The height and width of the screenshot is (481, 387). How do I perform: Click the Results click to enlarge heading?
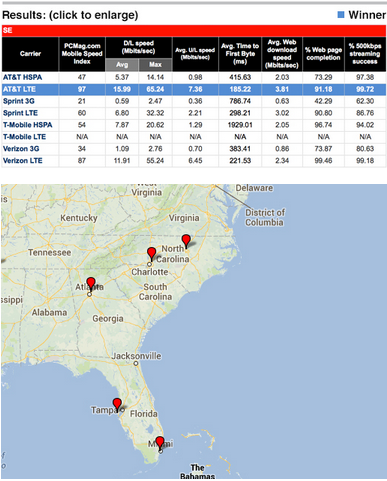(70, 15)
